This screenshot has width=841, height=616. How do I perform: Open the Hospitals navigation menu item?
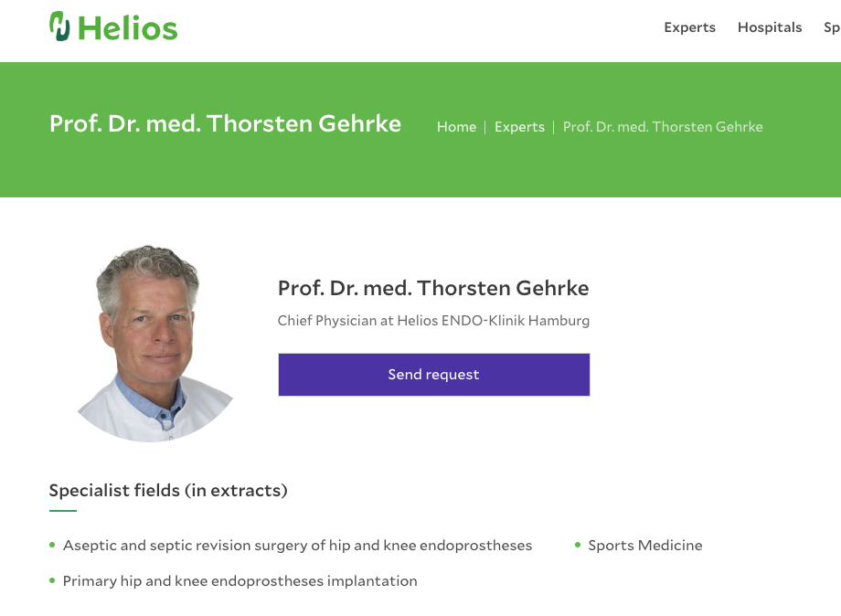769,27
